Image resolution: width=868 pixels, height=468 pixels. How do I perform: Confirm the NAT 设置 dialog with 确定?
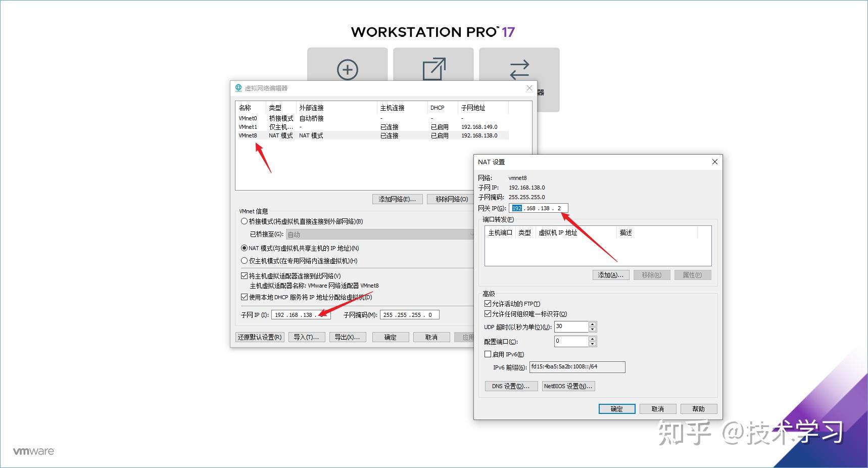(617, 409)
